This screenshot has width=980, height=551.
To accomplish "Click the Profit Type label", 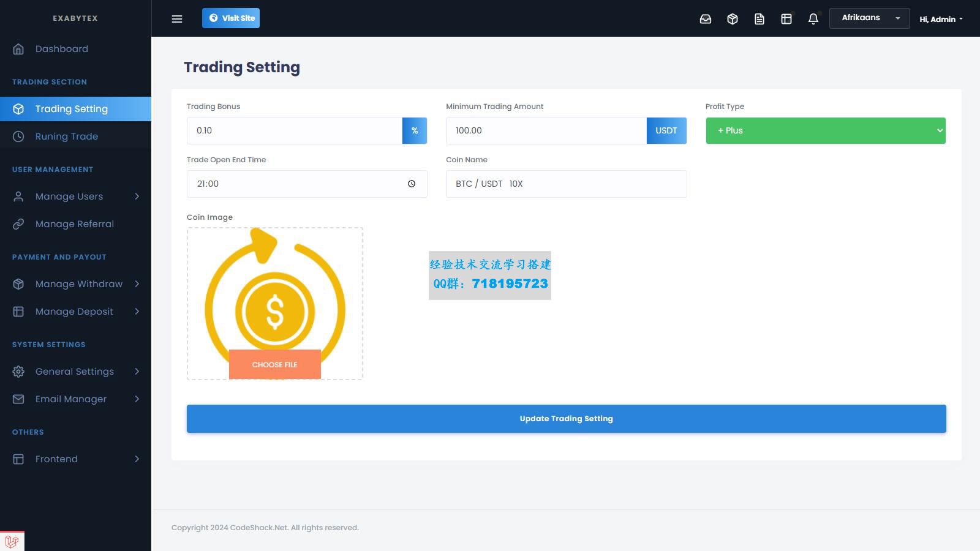I will (x=725, y=107).
